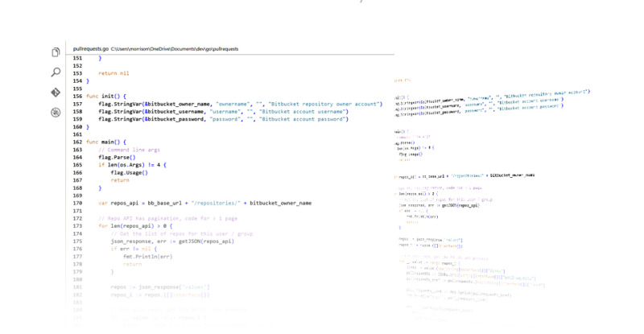
Task: Click the file path C:\Users\morrison\OneDrive\Documents\dev\go\pullrequests
Action: [175, 49]
